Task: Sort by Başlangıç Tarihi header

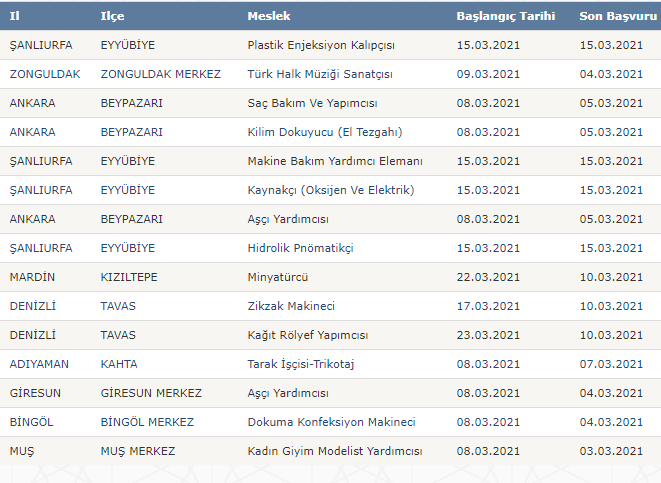Action: click(507, 17)
